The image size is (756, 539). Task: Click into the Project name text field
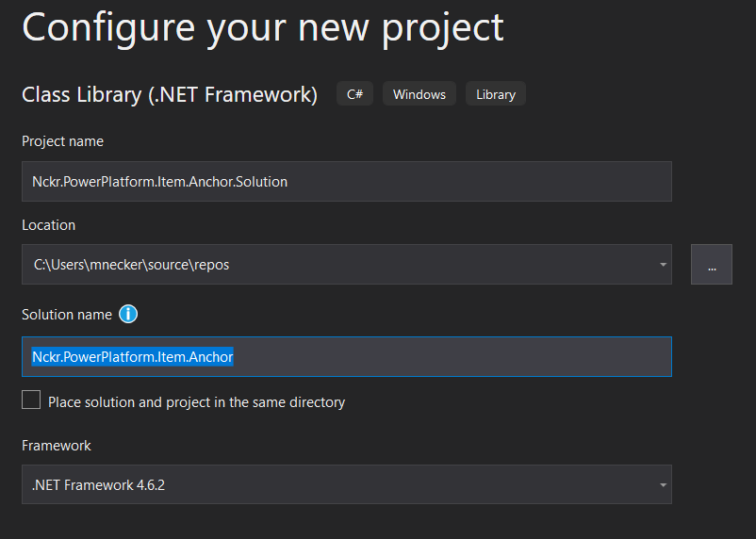(x=347, y=181)
